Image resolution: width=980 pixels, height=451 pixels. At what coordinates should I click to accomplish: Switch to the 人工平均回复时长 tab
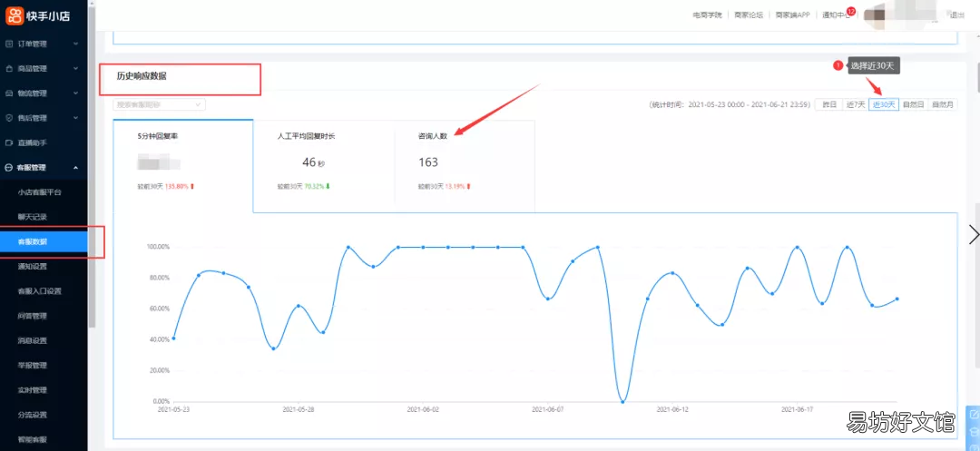click(324, 165)
